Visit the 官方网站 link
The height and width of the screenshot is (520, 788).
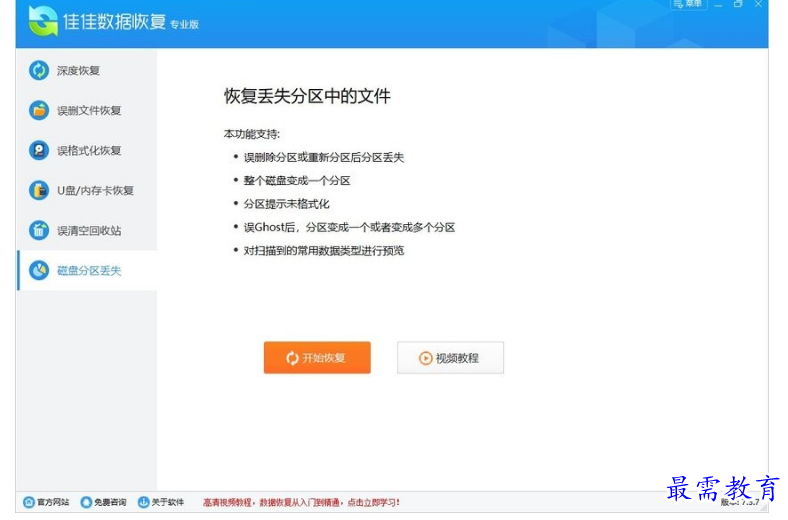tap(47, 502)
